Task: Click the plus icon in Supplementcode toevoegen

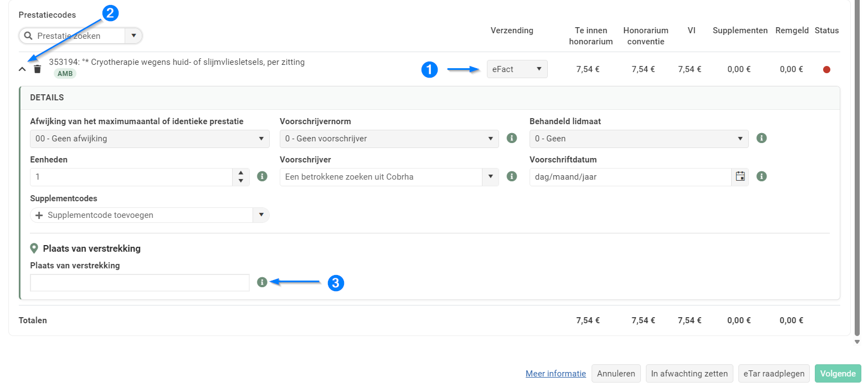Action: coord(39,215)
